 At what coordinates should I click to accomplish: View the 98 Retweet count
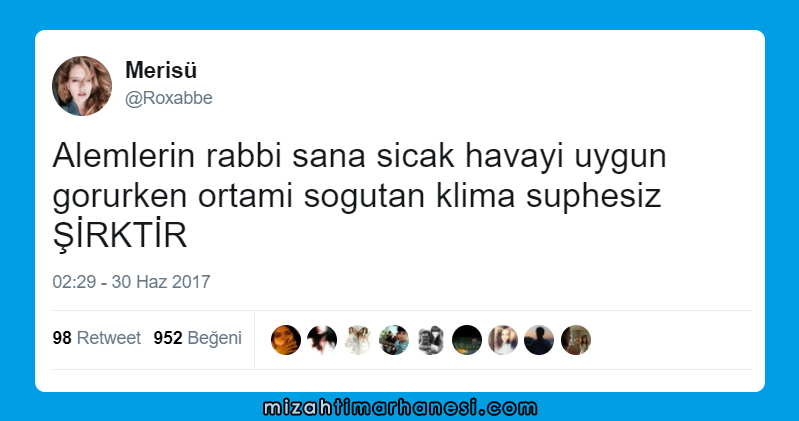pos(96,338)
